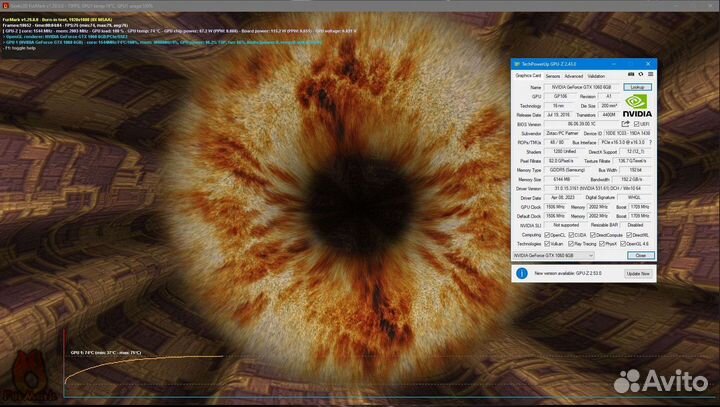Open the Validation tab
720x407 pixels.
[597, 75]
